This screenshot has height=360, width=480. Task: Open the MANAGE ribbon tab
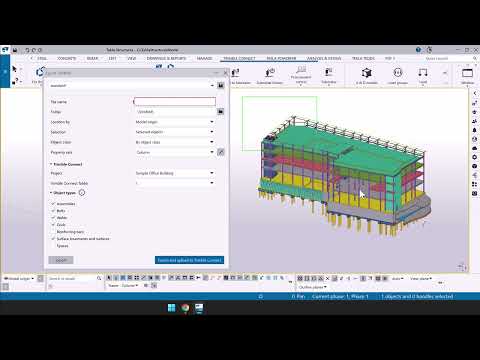pos(204,58)
